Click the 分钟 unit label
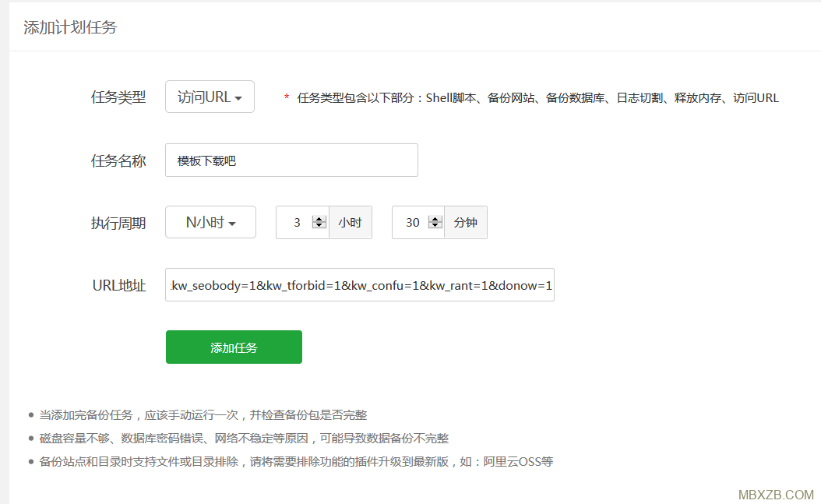 (x=466, y=223)
